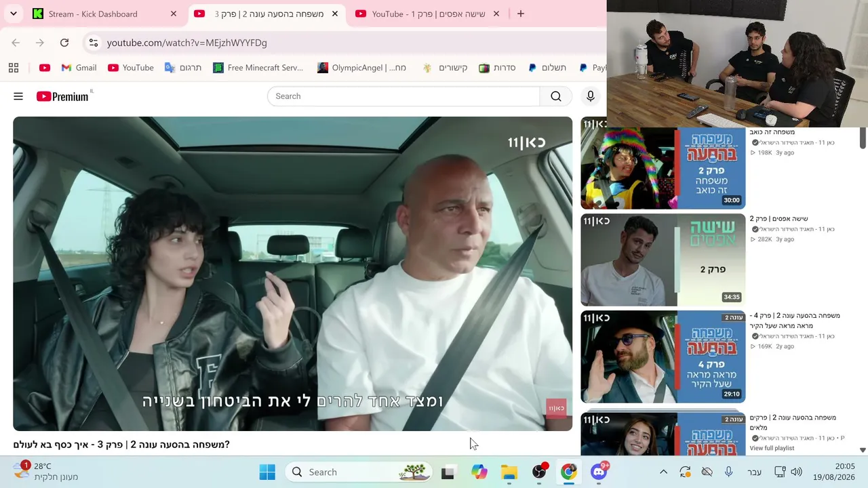Screen dimensions: 868x488
Task: Click the magnifier search button on YouTube
Action: click(556, 96)
